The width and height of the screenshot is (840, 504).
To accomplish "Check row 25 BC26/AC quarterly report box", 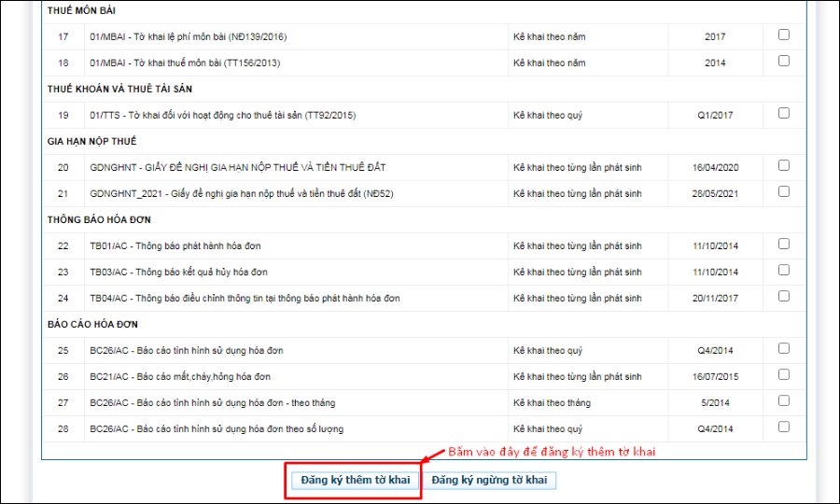I will [x=783, y=349].
